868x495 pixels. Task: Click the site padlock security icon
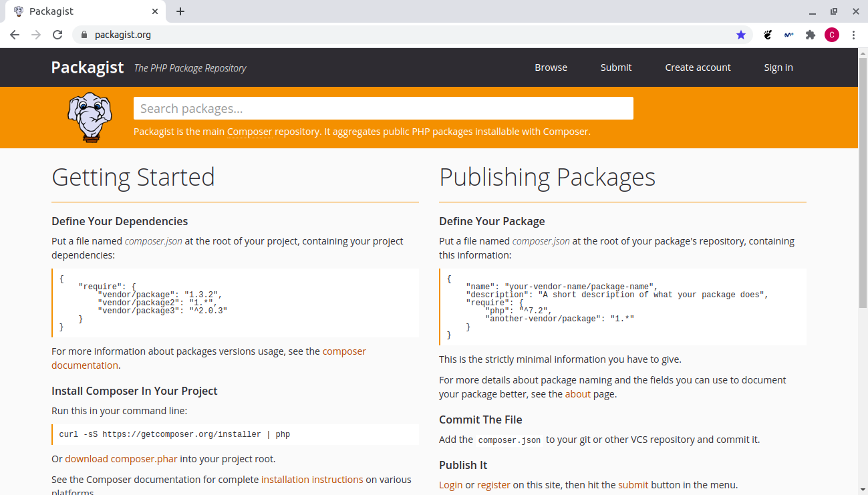84,35
